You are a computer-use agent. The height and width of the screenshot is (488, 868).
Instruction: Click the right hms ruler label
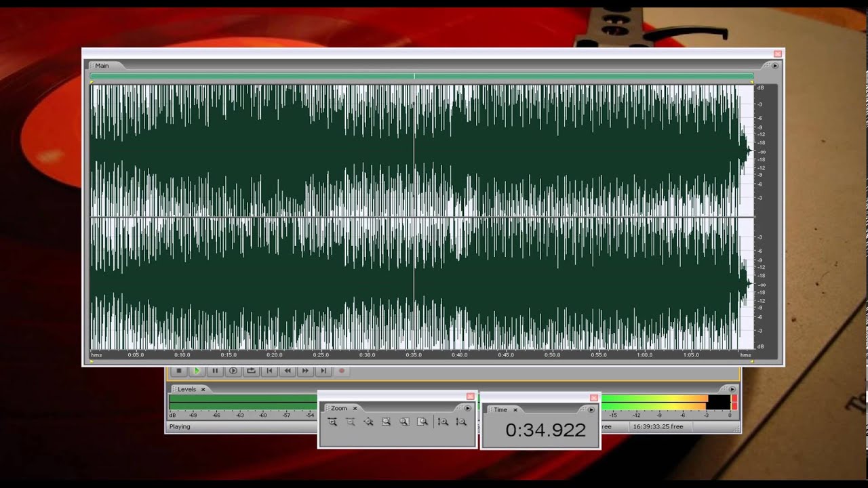click(x=746, y=354)
